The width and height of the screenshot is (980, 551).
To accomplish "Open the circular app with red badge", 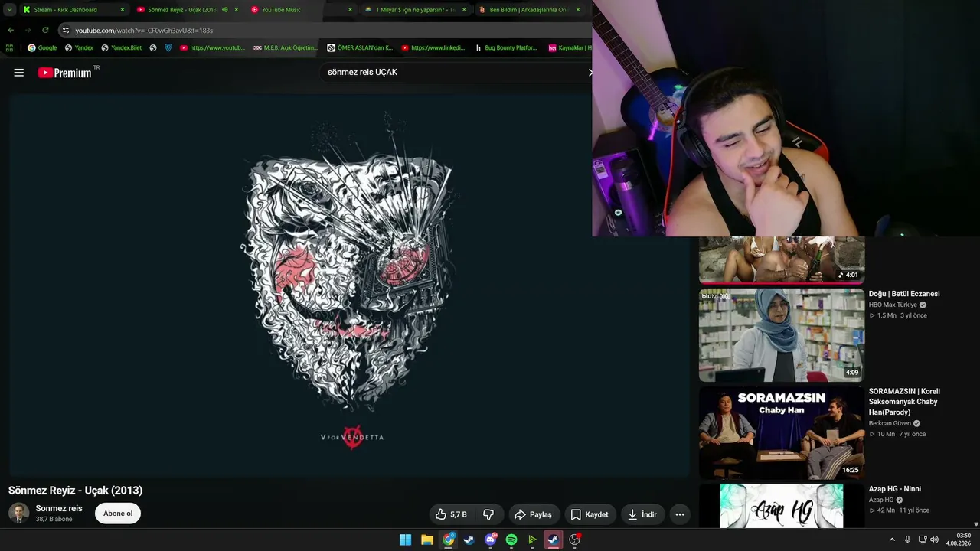I will coord(574,540).
